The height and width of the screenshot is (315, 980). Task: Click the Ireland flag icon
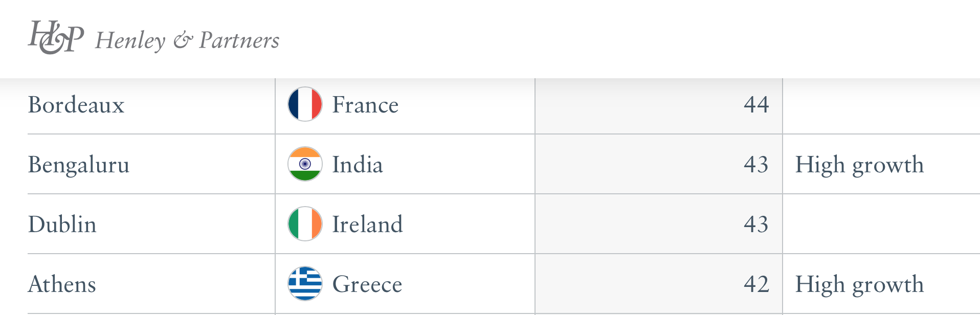(305, 224)
